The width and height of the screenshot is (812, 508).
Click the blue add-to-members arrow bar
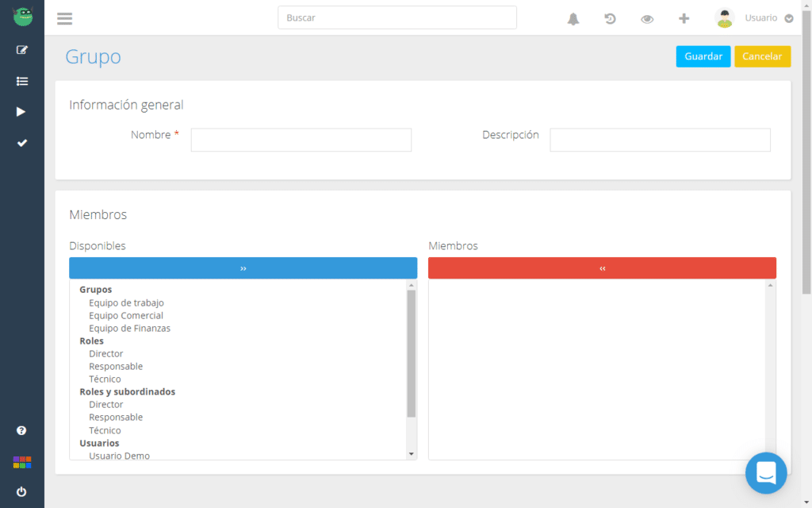pos(243,268)
